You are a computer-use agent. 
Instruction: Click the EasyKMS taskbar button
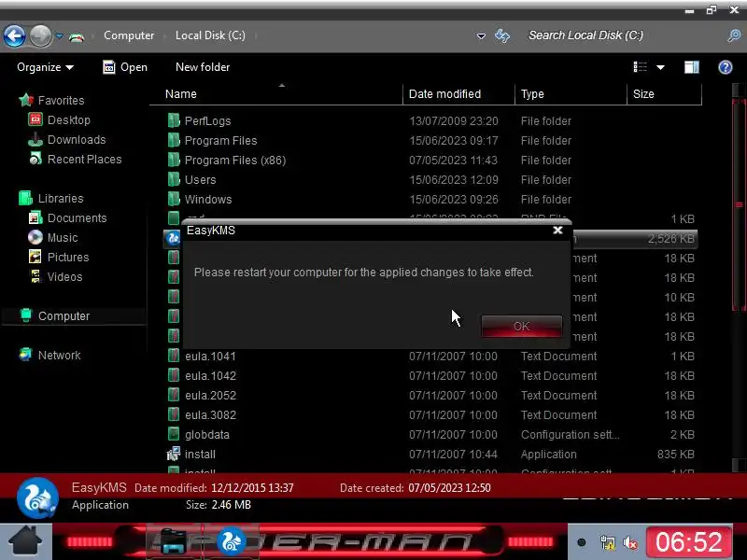click(231, 542)
